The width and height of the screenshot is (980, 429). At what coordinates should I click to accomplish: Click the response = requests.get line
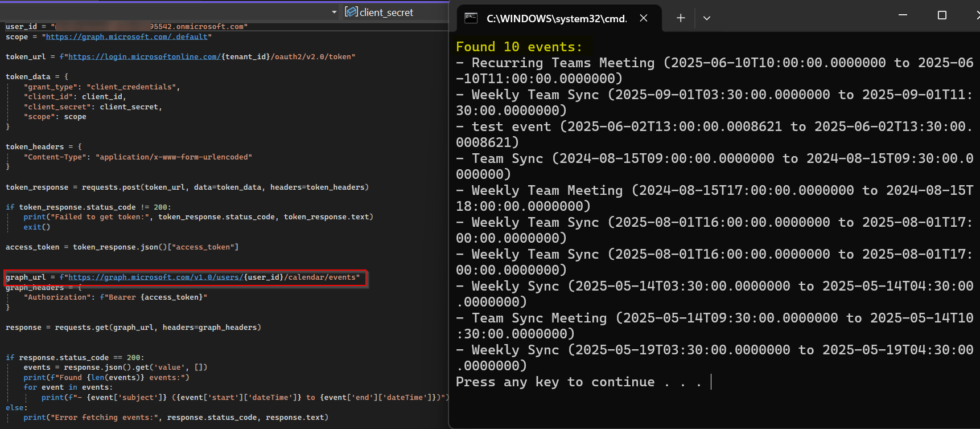(x=133, y=328)
